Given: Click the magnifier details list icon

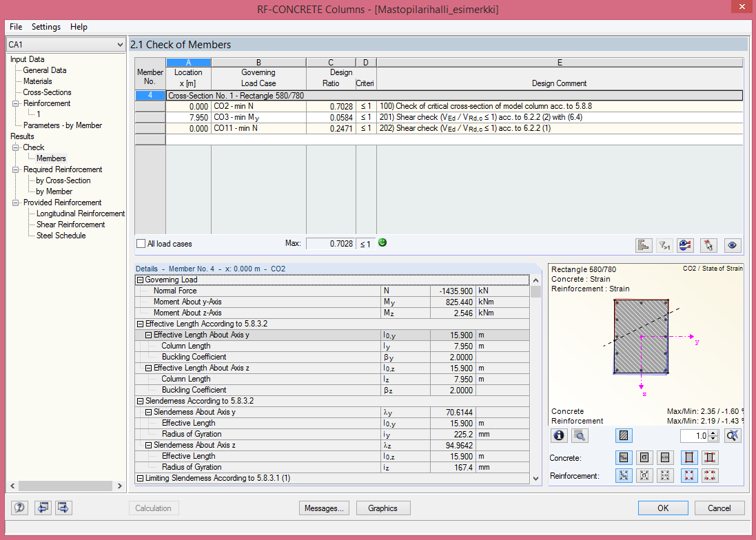Looking at the screenshot, I should pyautogui.click(x=580, y=436).
